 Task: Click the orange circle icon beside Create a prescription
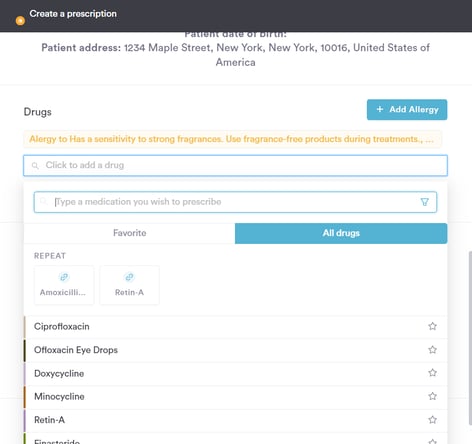point(20,21)
